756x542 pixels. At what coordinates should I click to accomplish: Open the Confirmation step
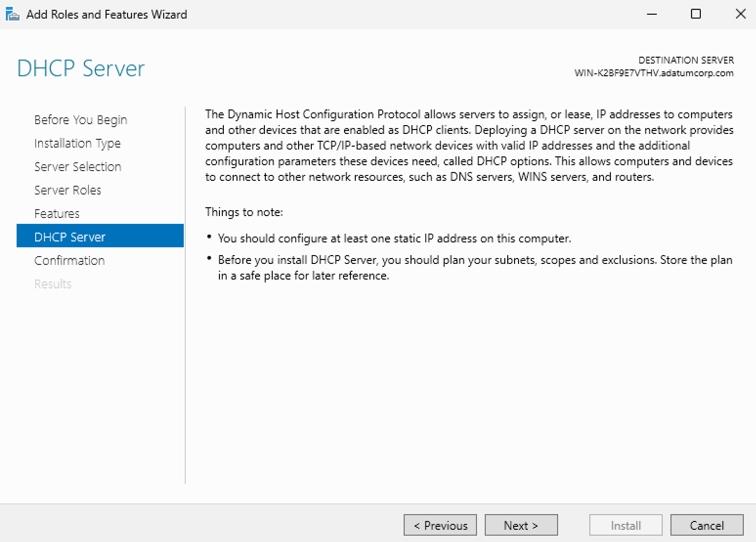pos(69,260)
